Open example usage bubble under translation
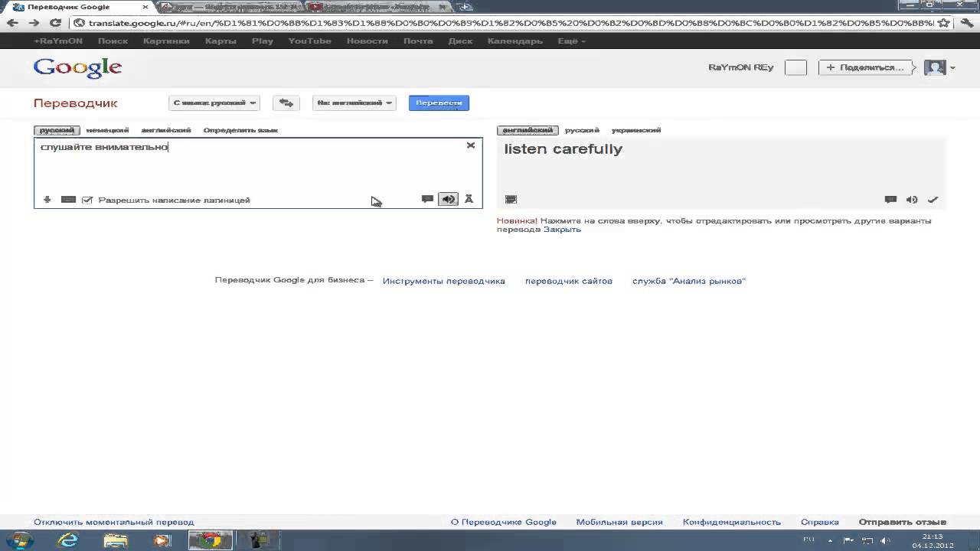The width and height of the screenshot is (980, 551). click(890, 200)
